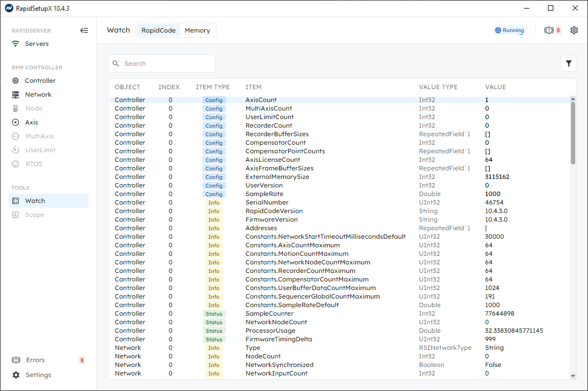Viewport: 588px width, 391px height.
Task: Select Constants.NetworkStartTimeoutMillisecondsDefault item
Action: pos(325,237)
